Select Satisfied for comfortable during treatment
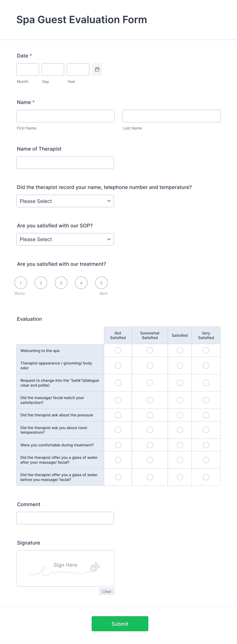The height and width of the screenshot is (644, 237). click(x=180, y=445)
